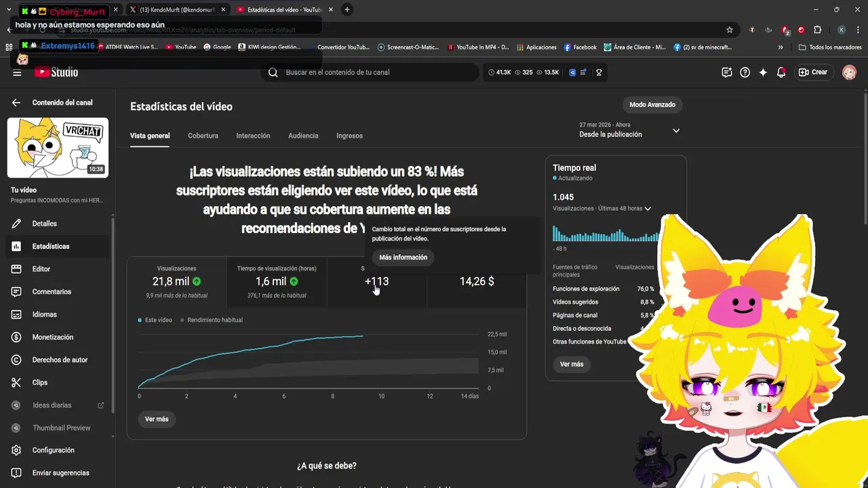Viewport: 868px width, 488px height.
Task: Open the YouTube Studio hamburger menu
Action: coord(17,73)
